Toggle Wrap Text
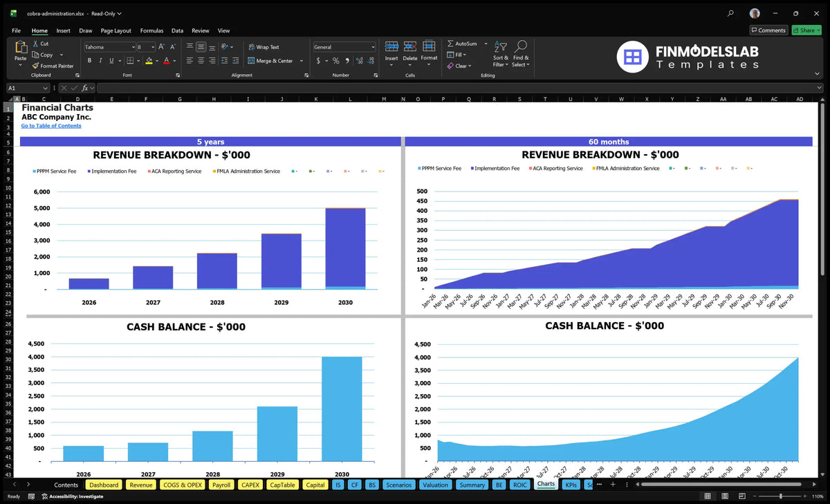This screenshot has height=504, width=830. tap(264, 47)
